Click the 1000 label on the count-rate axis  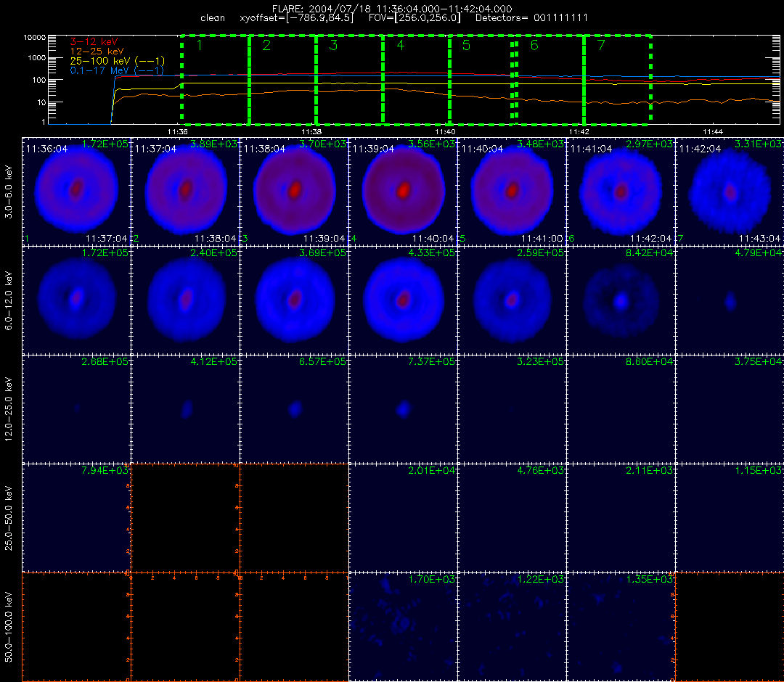tap(36, 58)
